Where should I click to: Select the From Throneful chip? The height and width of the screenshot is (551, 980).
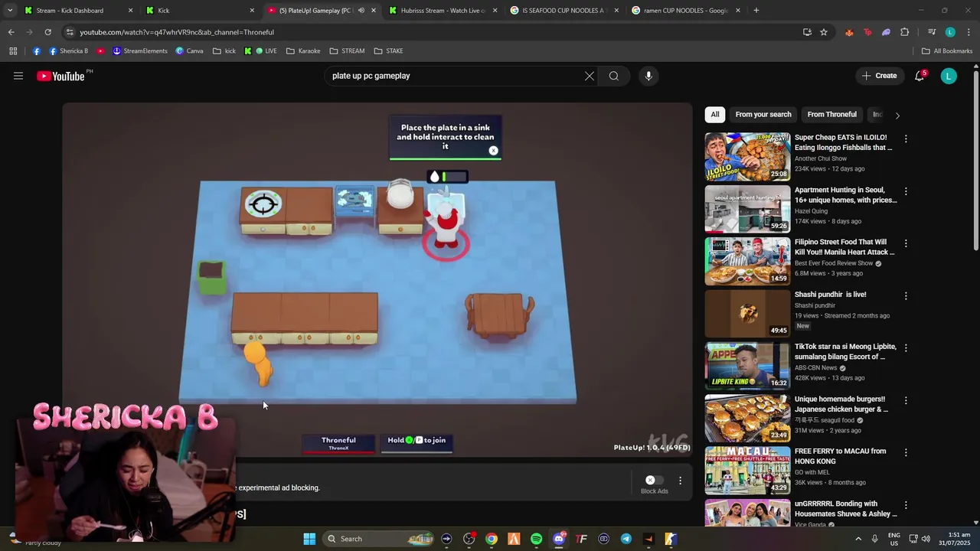pyautogui.click(x=832, y=115)
